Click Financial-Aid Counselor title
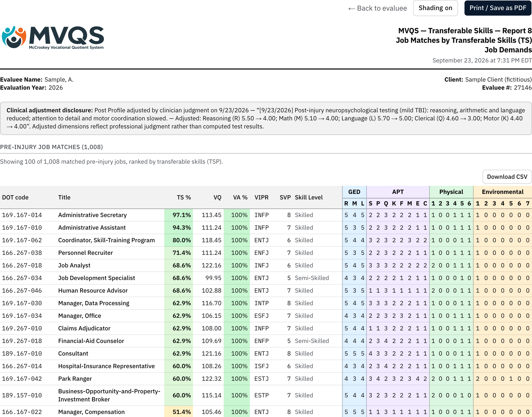Image resolution: width=532 pixels, height=417 pixels. 91,341
